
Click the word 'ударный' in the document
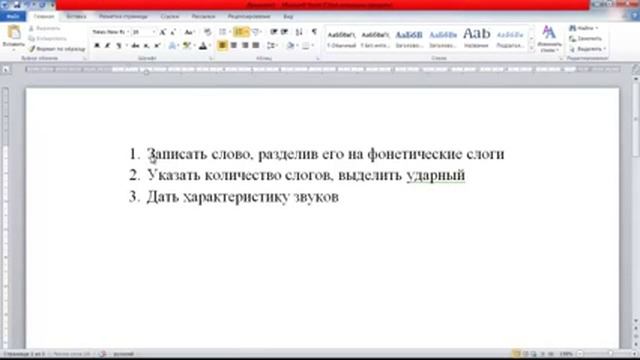tap(436, 176)
